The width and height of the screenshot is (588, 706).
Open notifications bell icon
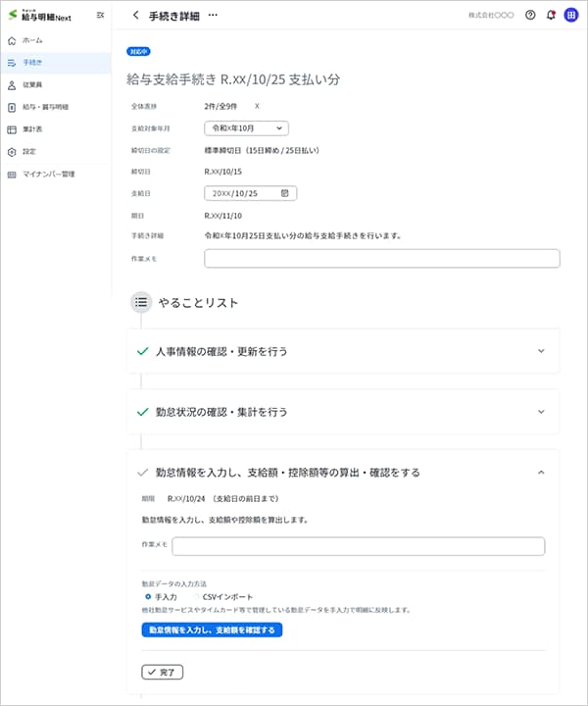tap(551, 15)
